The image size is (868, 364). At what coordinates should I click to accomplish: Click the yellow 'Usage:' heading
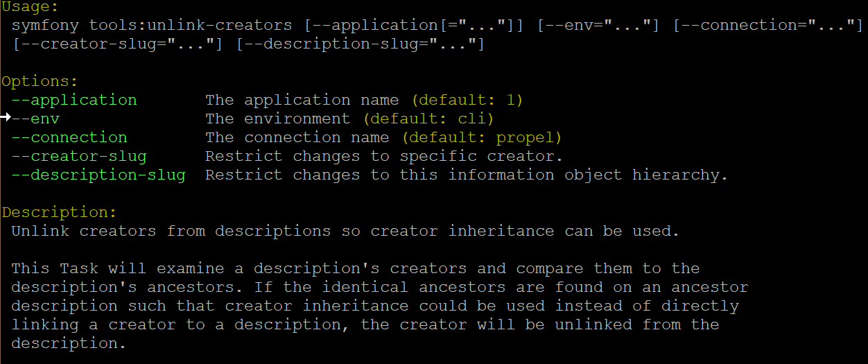click(30, 7)
